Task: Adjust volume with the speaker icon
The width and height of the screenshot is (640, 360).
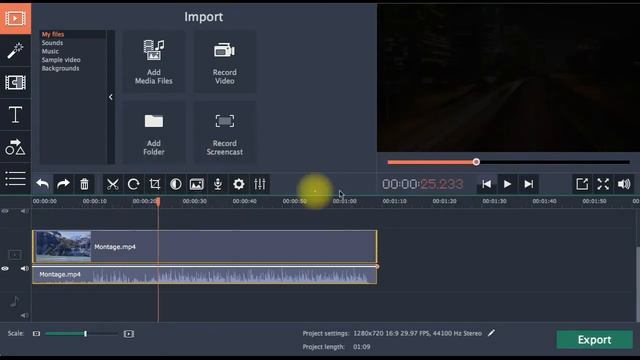Action: pos(624,184)
